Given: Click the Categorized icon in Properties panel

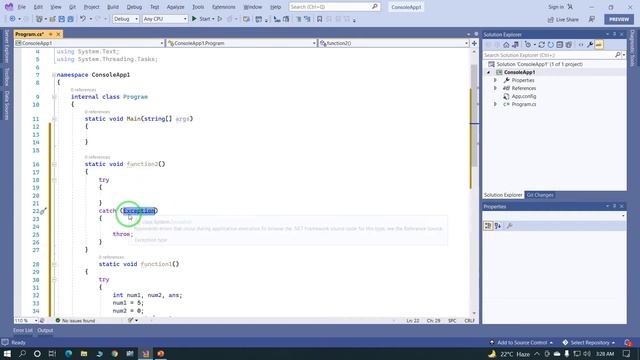Looking at the screenshot, I should [x=488, y=226].
